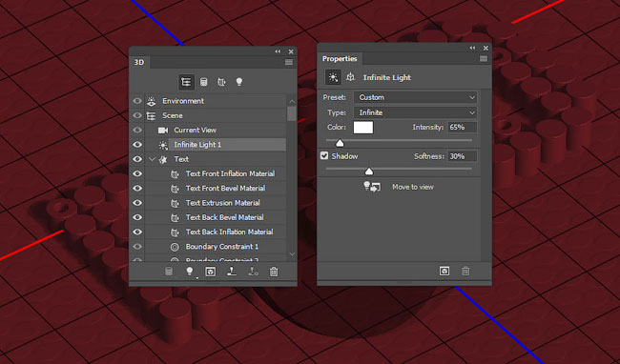Open the light Type dropdown
This screenshot has height=364, width=620.
[x=415, y=112]
